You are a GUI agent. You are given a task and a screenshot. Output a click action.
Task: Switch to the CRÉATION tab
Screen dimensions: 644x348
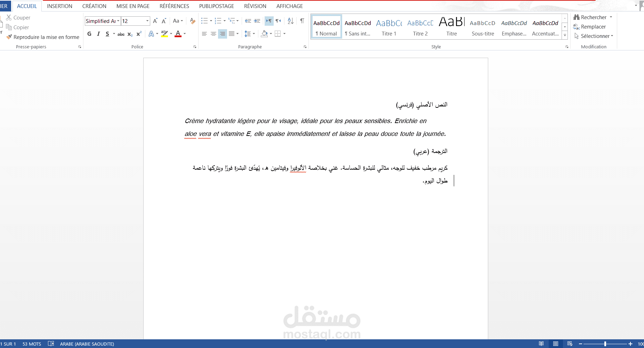[94, 6]
